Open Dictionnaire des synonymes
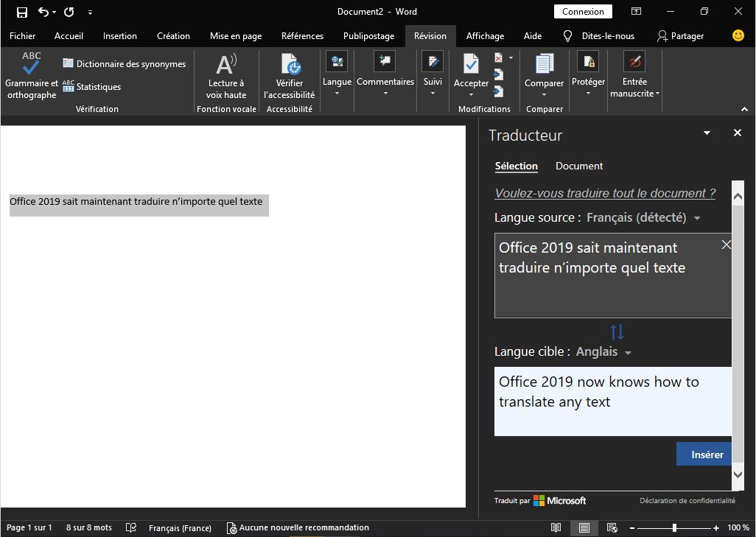The image size is (756, 537). pyautogui.click(x=124, y=64)
